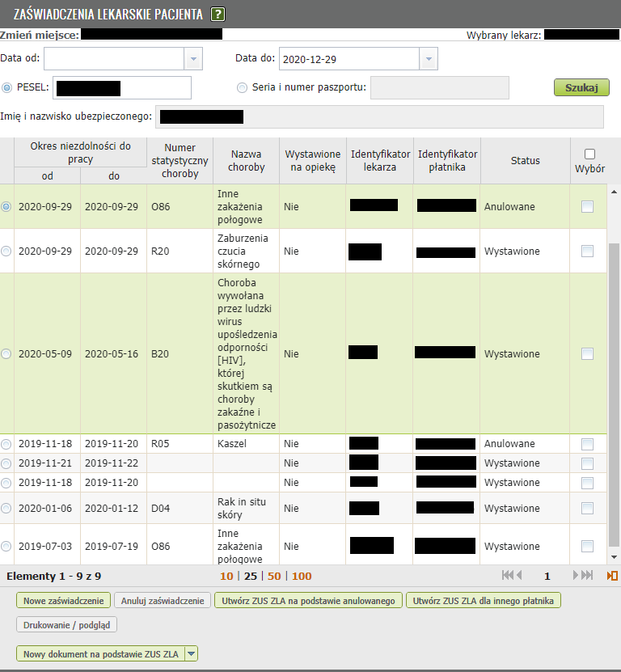Open the Data do date dropdown arrow
Viewport: 621px width, 672px height.
click(x=429, y=59)
